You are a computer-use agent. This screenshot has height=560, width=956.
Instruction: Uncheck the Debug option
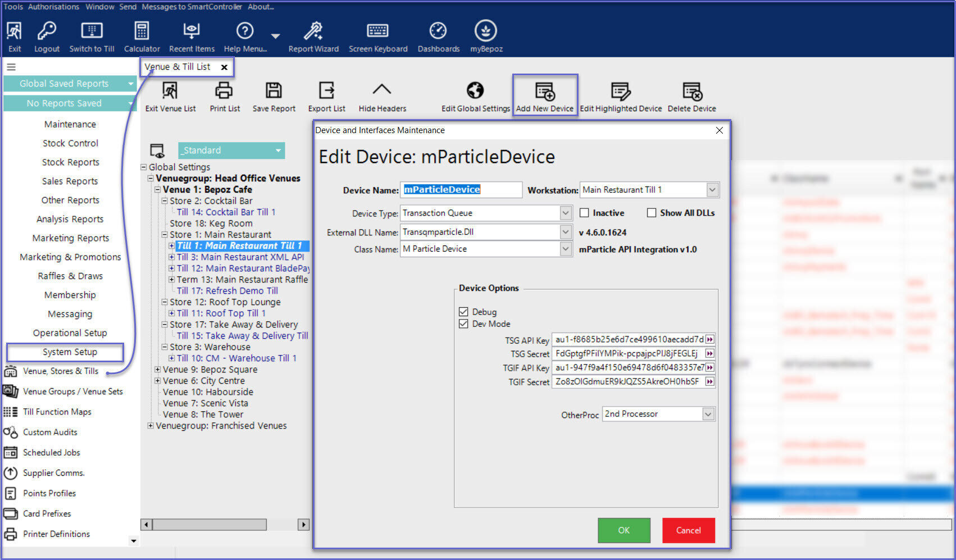[x=463, y=312]
